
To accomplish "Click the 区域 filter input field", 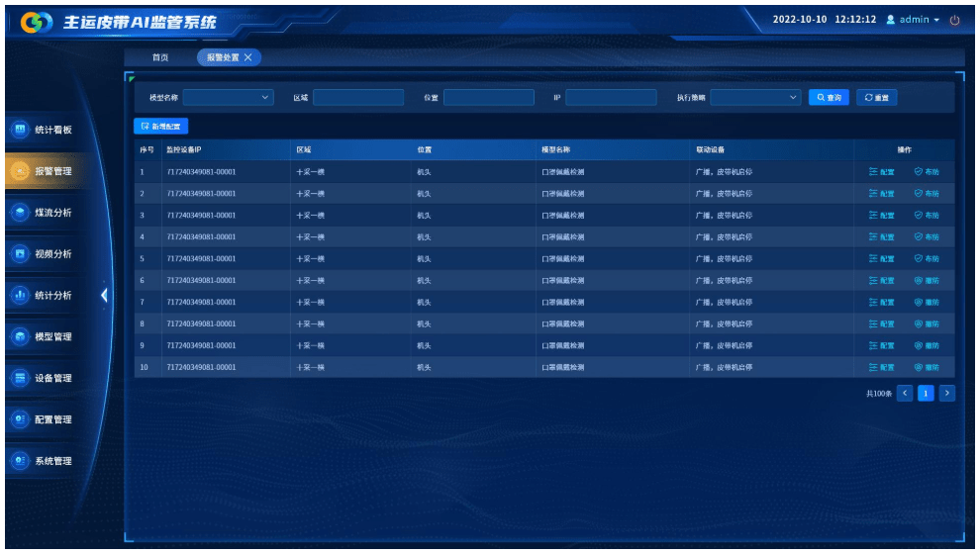I will pyautogui.click(x=358, y=97).
